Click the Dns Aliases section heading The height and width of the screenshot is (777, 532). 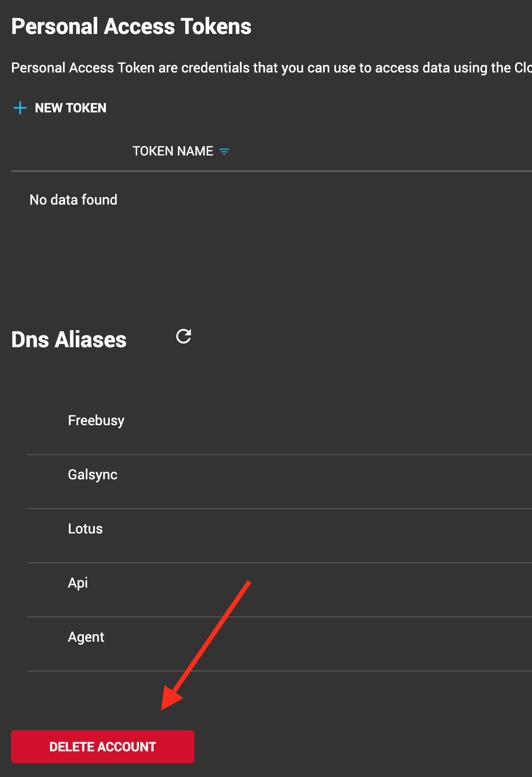click(69, 340)
